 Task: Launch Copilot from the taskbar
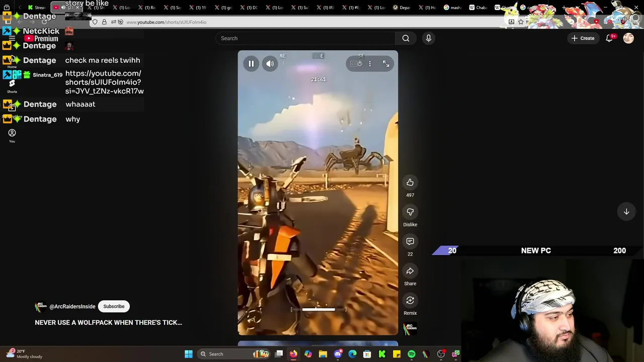308,354
